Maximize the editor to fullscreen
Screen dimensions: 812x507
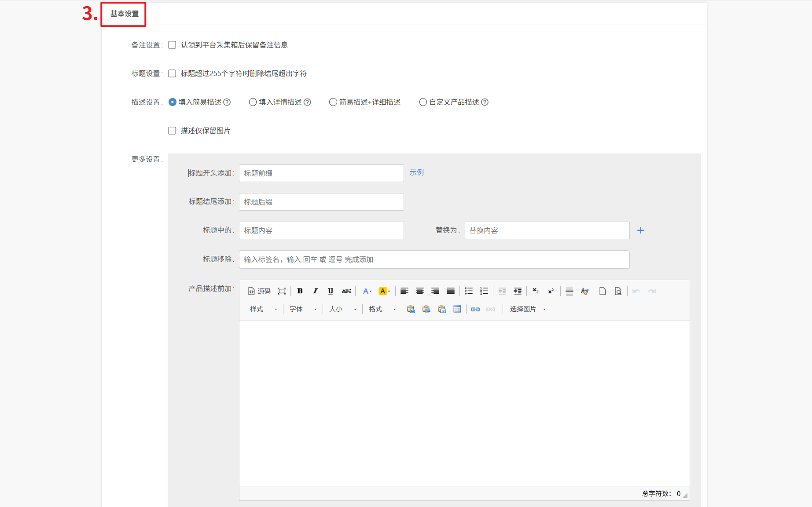[282, 291]
